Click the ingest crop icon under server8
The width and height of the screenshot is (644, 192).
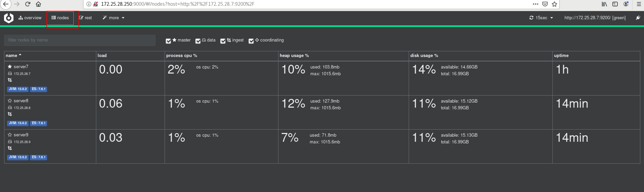[x=10, y=114]
